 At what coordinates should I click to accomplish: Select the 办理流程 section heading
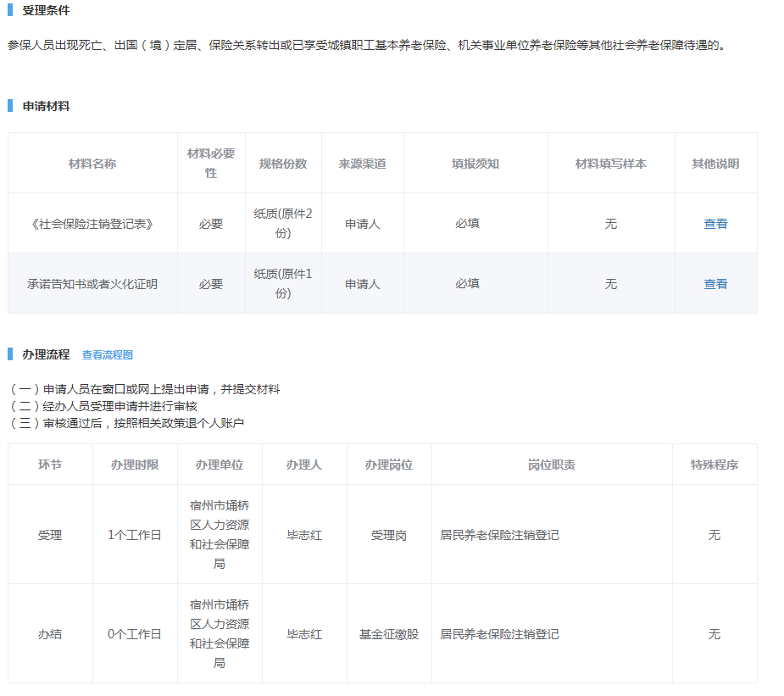click(x=46, y=354)
